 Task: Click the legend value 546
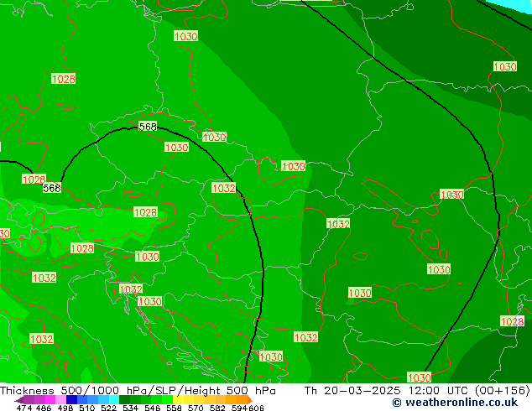pyautogui.click(x=153, y=408)
